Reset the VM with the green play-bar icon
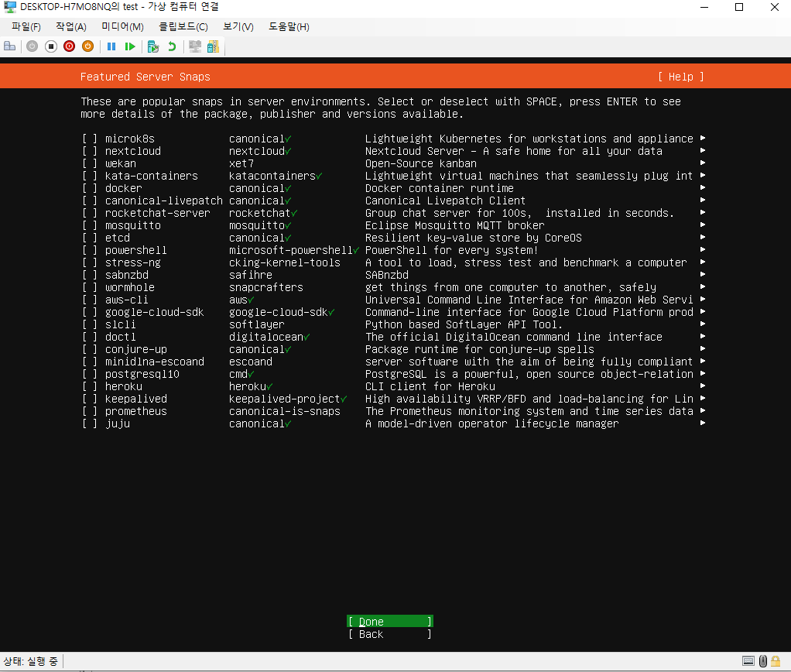The width and height of the screenshot is (791, 672). click(x=130, y=46)
